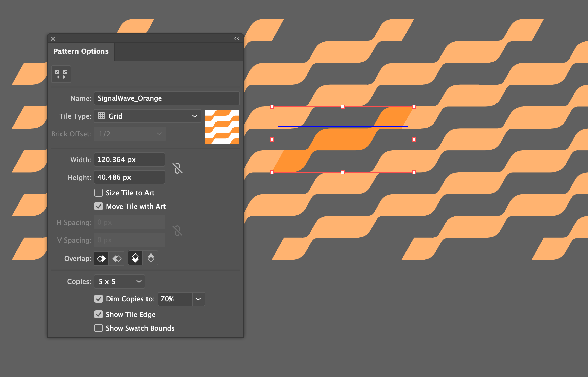Open the Tile Type dropdown
Image resolution: width=588 pixels, height=377 pixels.
(194, 116)
